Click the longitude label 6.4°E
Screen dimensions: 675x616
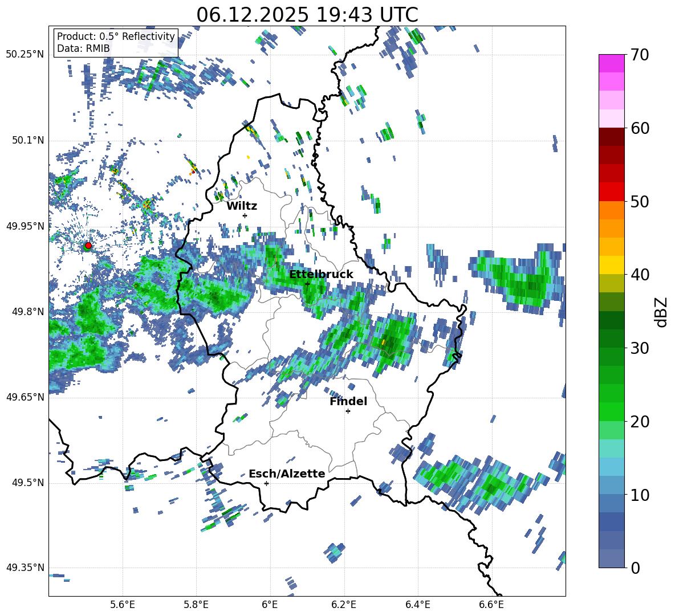[x=417, y=605]
